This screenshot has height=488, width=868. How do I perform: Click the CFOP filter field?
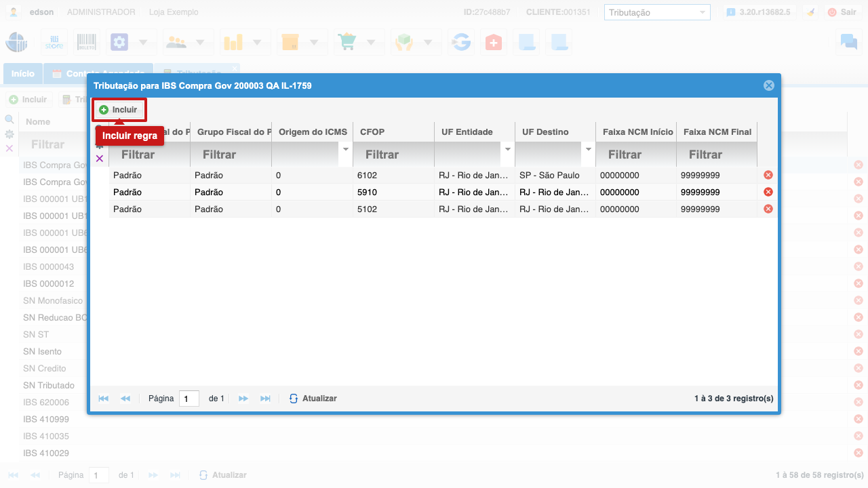pos(393,155)
